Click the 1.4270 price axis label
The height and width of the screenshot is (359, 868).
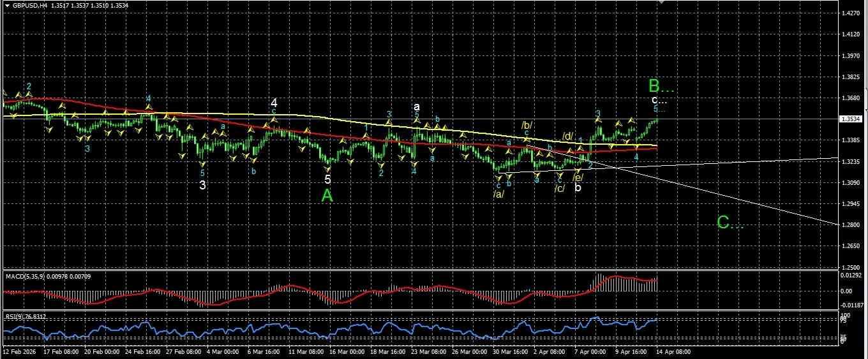[849, 13]
